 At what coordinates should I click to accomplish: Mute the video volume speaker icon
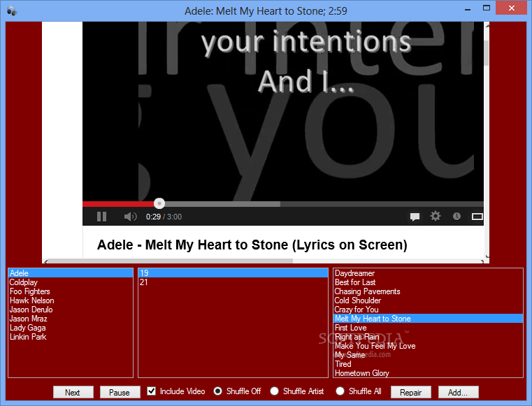pos(130,217)
